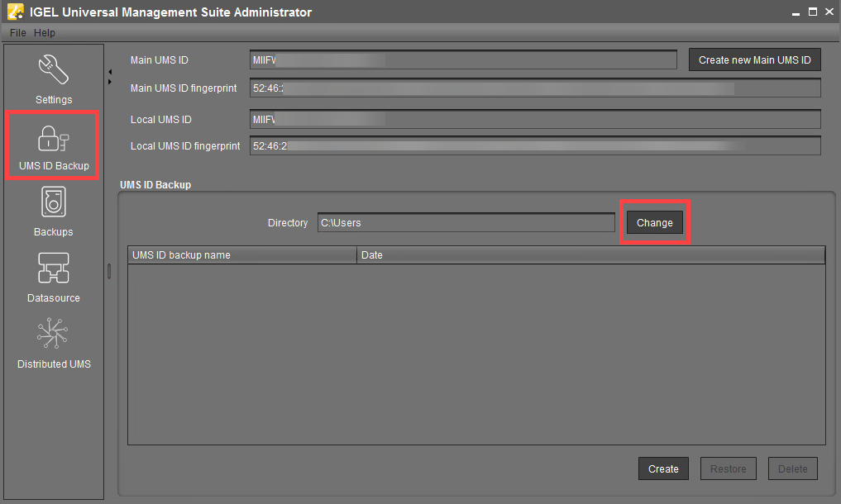Select the UMS ID Backup padlock icon

point(54,139)
